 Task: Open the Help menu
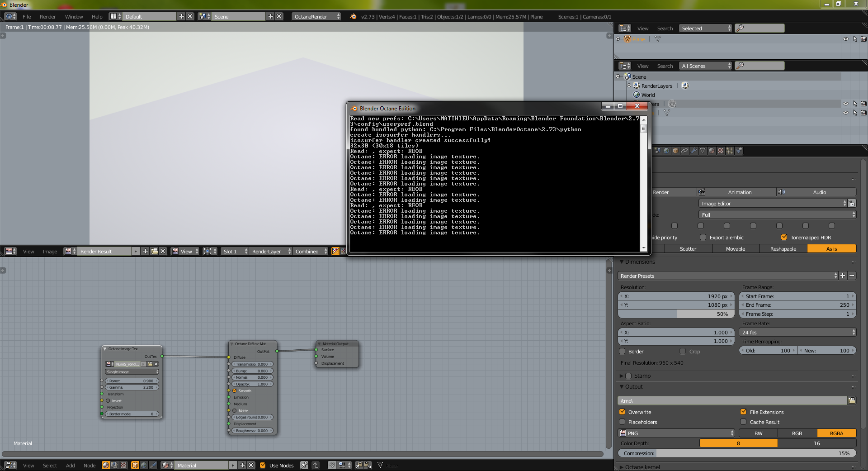(97, 17)
